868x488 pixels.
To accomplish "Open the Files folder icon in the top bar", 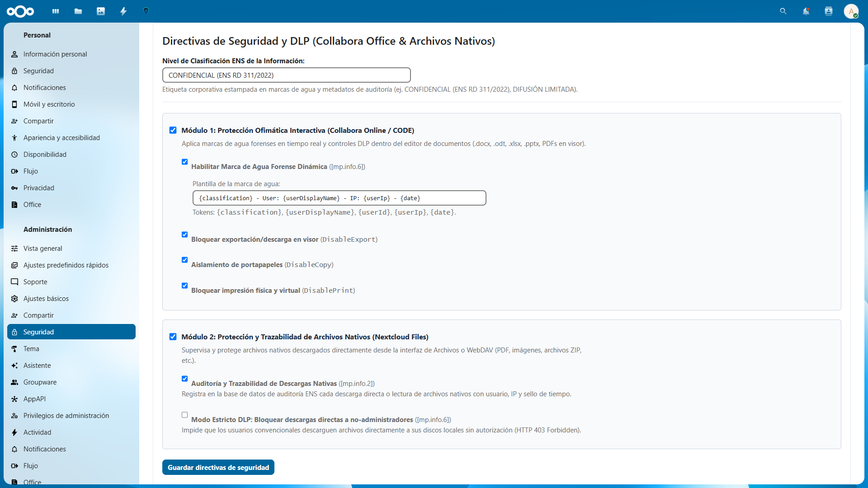I will point(78,11).
